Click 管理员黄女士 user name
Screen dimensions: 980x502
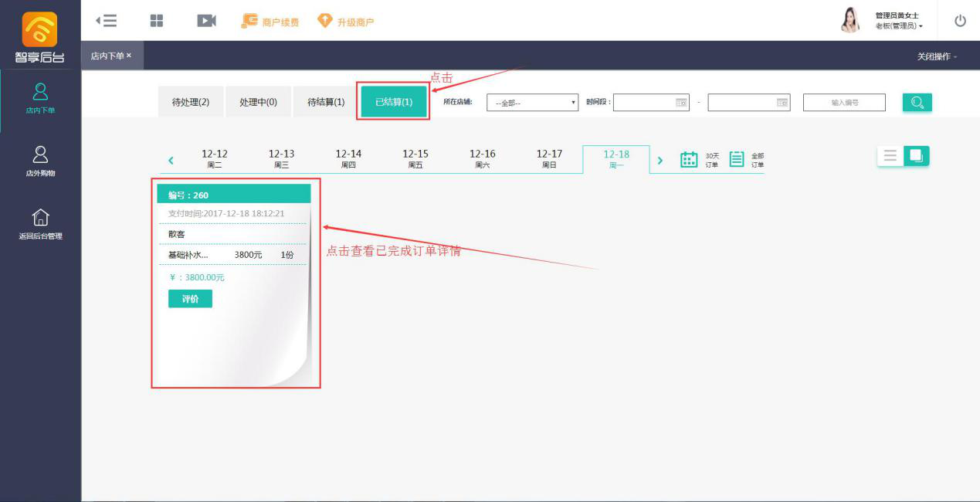(x=897, y=15)
